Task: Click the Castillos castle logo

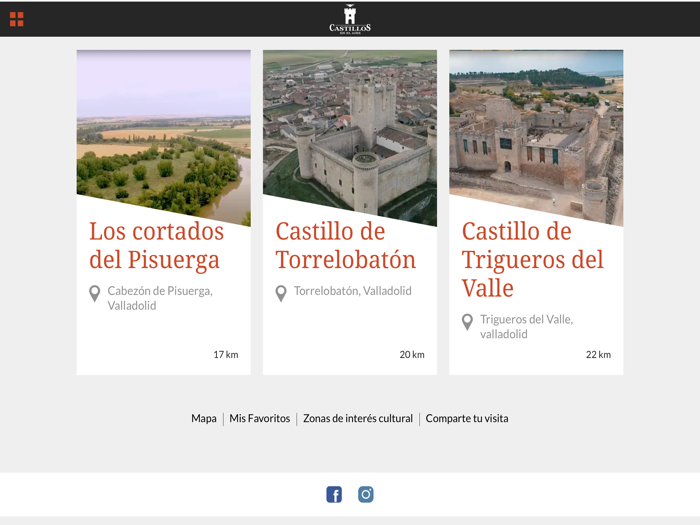Action: (350, 19)
